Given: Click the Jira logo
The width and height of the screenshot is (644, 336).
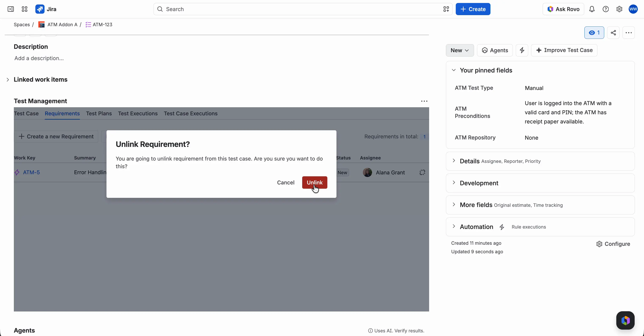Looking at the screenshot, I should [46, 9].
